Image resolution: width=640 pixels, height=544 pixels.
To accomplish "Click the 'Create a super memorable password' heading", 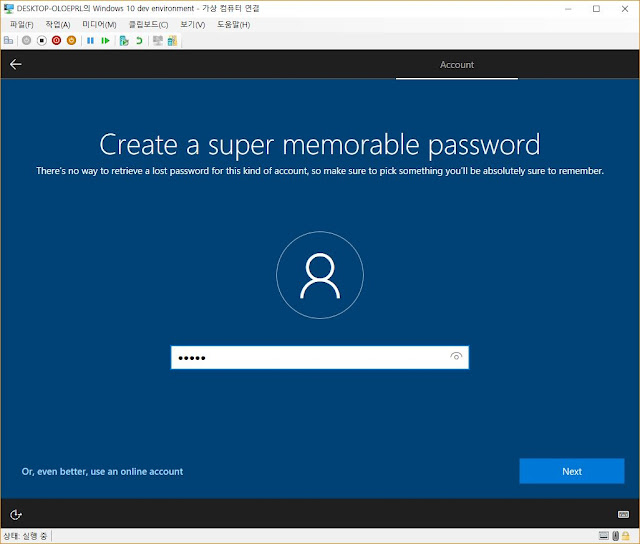I will [x=320, y=144].
